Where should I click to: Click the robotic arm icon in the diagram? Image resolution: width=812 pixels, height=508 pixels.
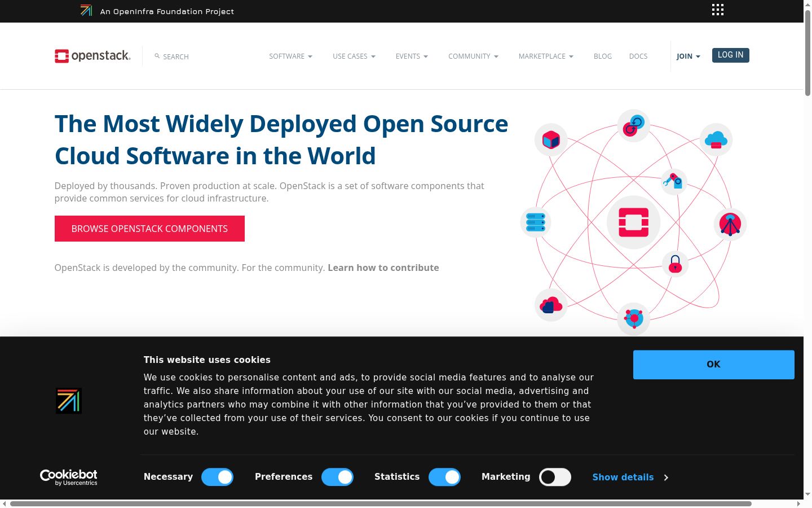coord(673,181)
